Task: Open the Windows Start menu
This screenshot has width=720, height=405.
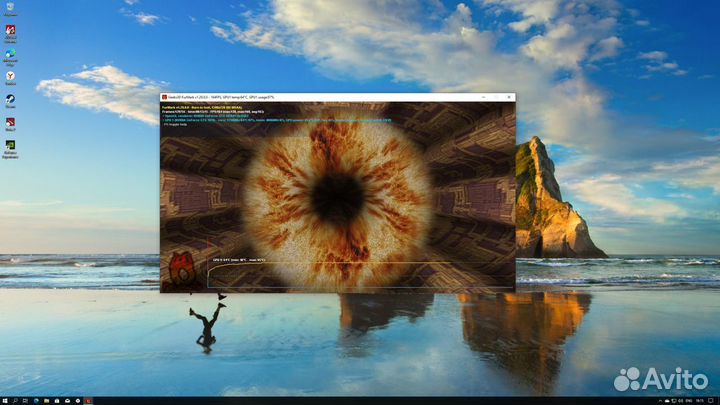Action: [x=5, y=400]
